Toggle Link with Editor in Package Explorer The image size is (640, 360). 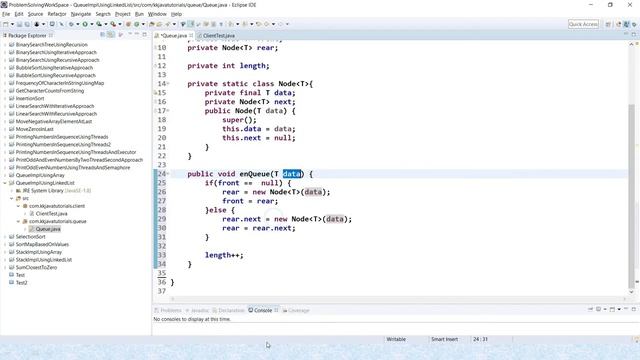(x=111, y=35)
